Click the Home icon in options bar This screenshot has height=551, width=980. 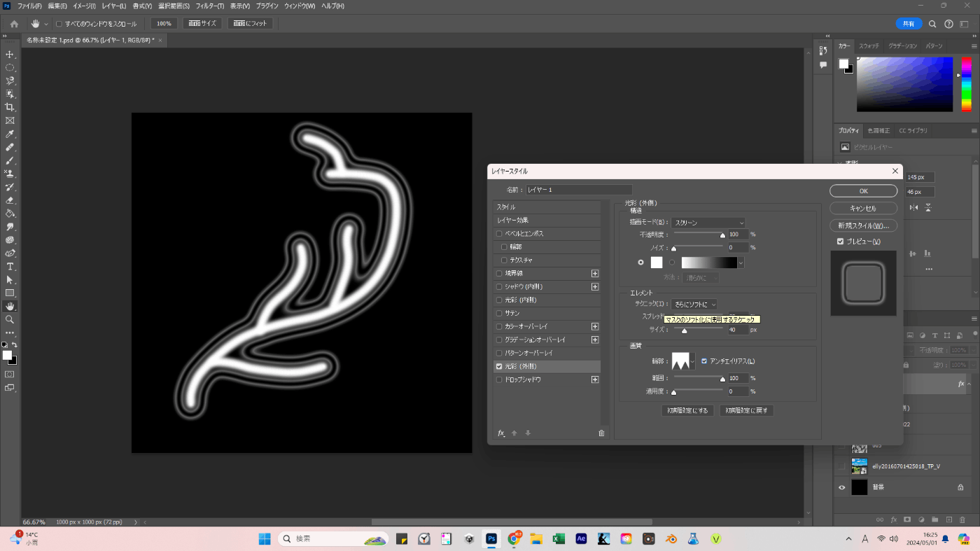coord(14,24)
